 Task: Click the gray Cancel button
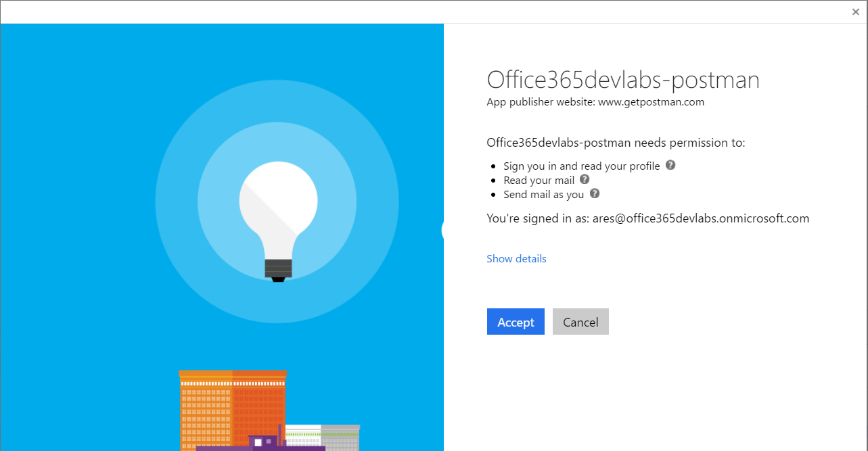point(580,322)
